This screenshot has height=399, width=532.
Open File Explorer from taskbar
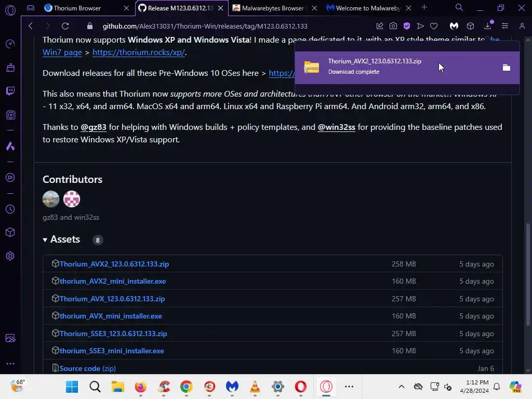point(118,387)
